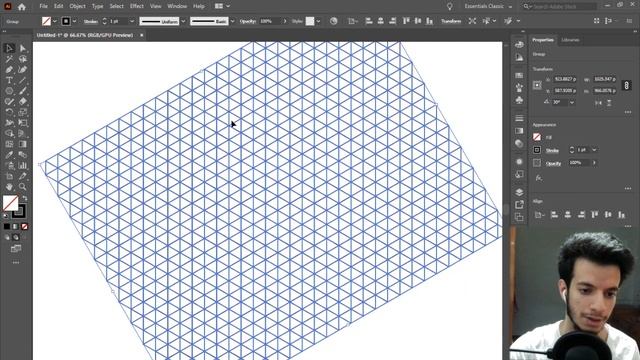Viewport: 640px width, 360px height.
Task: Open rotation angle dropdown in Transform
Action: (x=572, y=102)
